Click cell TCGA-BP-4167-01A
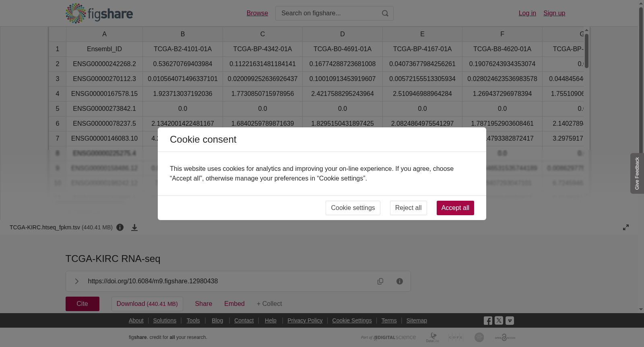 (422, 49)
